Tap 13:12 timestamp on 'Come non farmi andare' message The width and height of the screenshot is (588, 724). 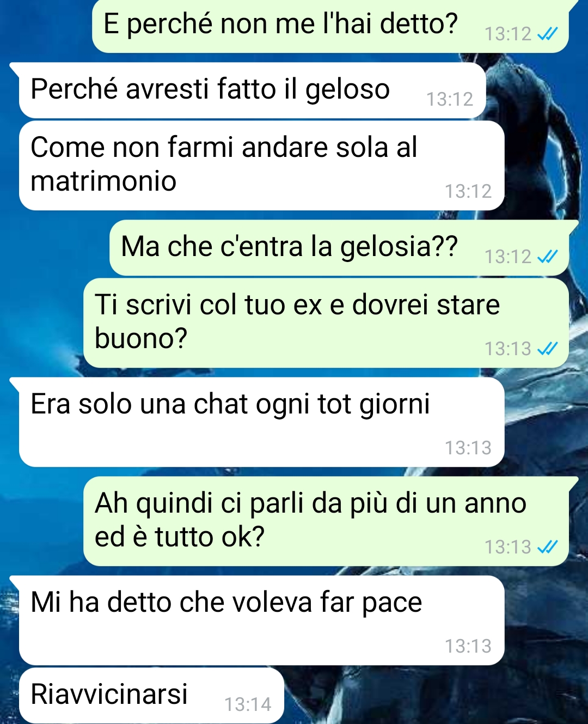pos(468,191)
